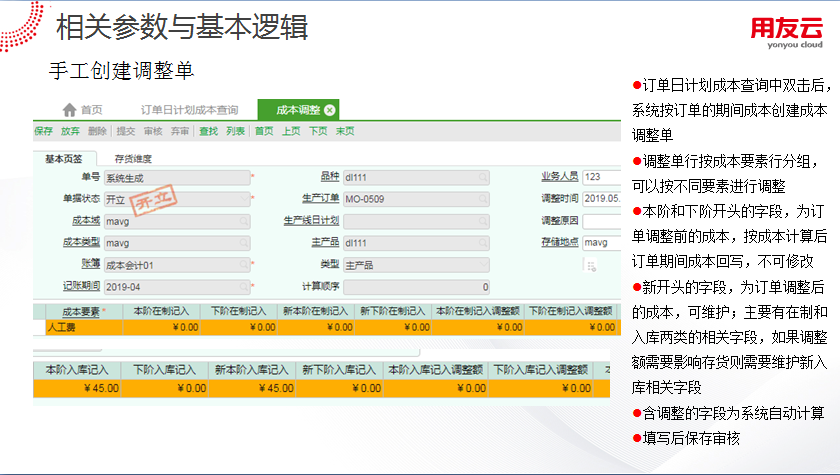
Task: Click the 业务人员 input field
Action: click(603, 177)
